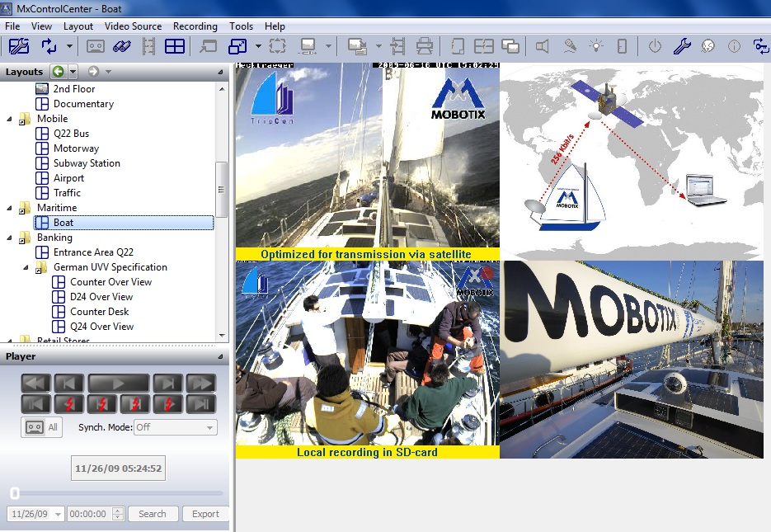Screen dimensions: 771x532
Task: Open dropdown beside the save-image icon
Action: click(378, 46)
